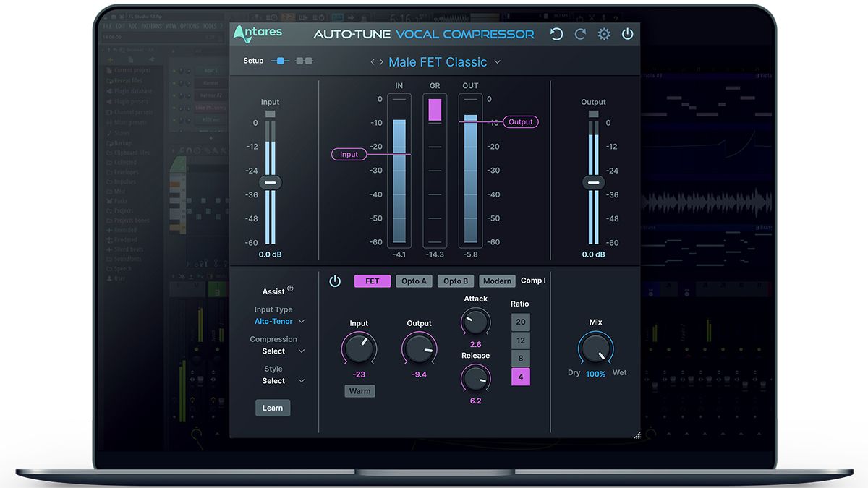Screen dimensions: 868x488
Task: Click the Input knob value -23
Action: (359, 374)
